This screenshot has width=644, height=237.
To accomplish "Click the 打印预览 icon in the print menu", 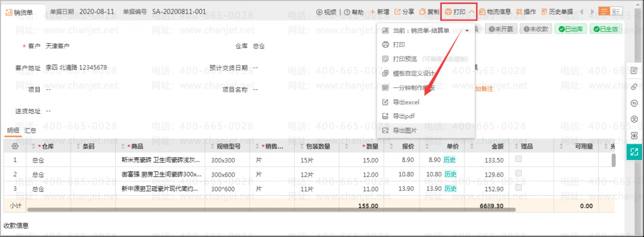I will (385, 59).
